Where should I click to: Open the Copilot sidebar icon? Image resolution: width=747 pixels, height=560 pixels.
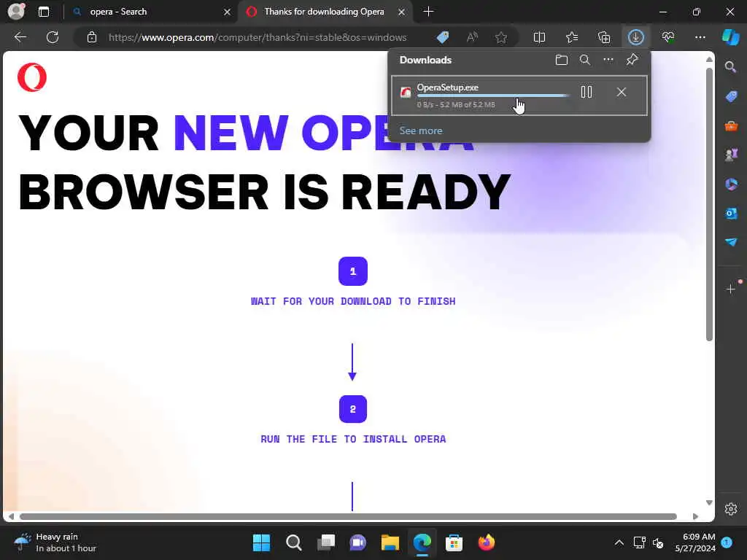[x=731, y=37]
